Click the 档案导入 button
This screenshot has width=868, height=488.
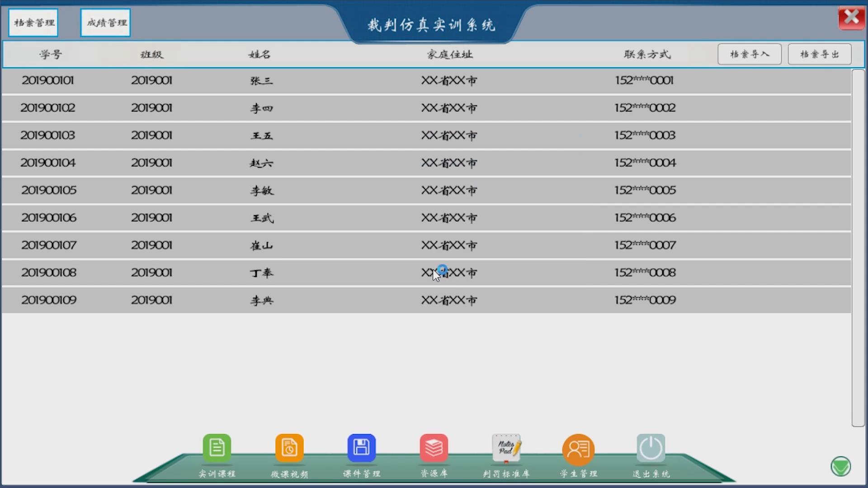click(x=749, y=54)
